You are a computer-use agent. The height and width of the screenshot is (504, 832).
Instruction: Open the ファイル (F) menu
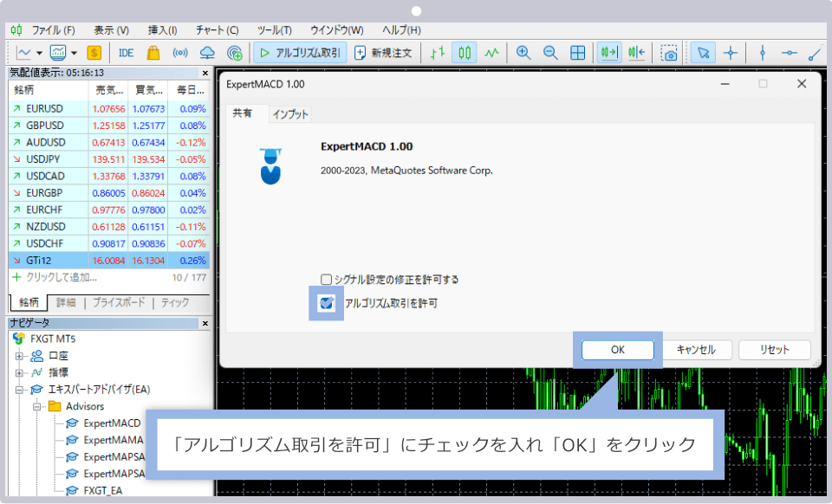coord(53,30)
